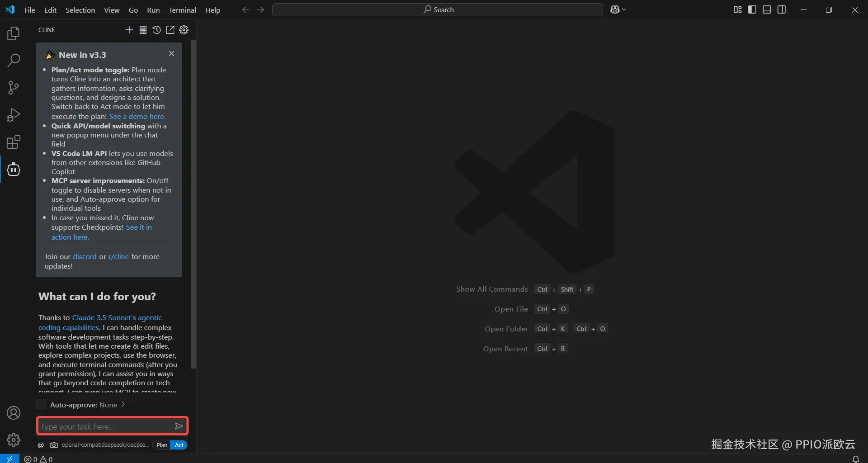Click the CLINE panel title
Image resolution: width=868 pixels, height=463 pixels.
tap(47, 30)
